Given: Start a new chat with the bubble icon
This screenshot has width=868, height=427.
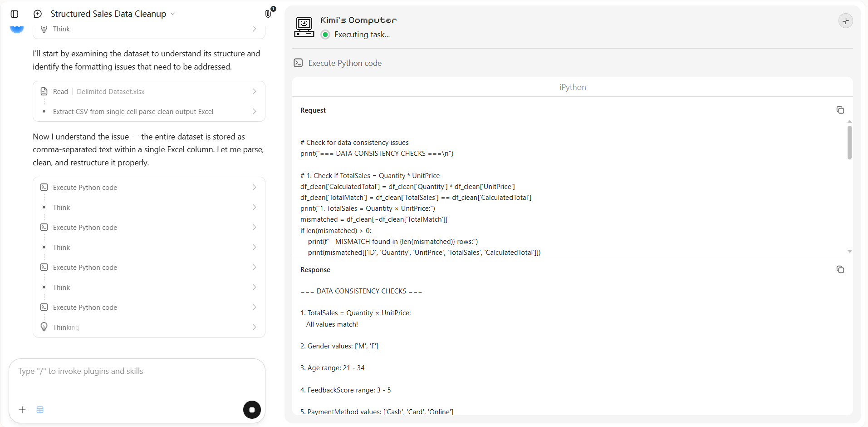Looking at the screenshot, I should point(38,14).
